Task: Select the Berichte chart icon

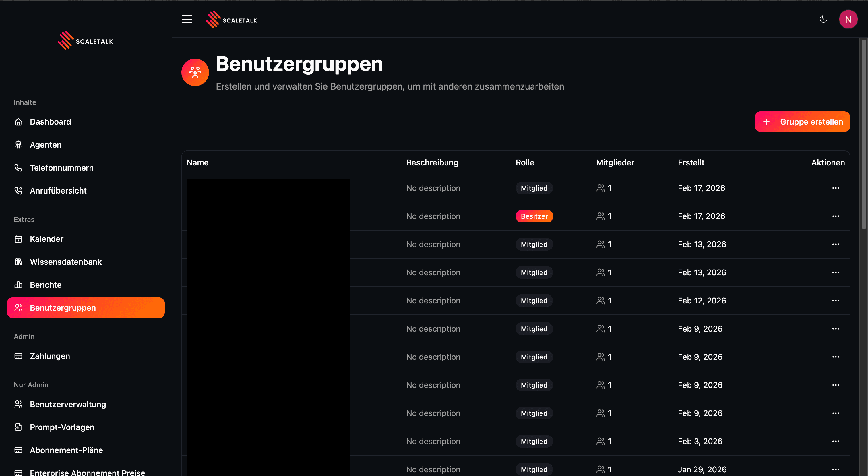Action: click(x=19, y=285)
